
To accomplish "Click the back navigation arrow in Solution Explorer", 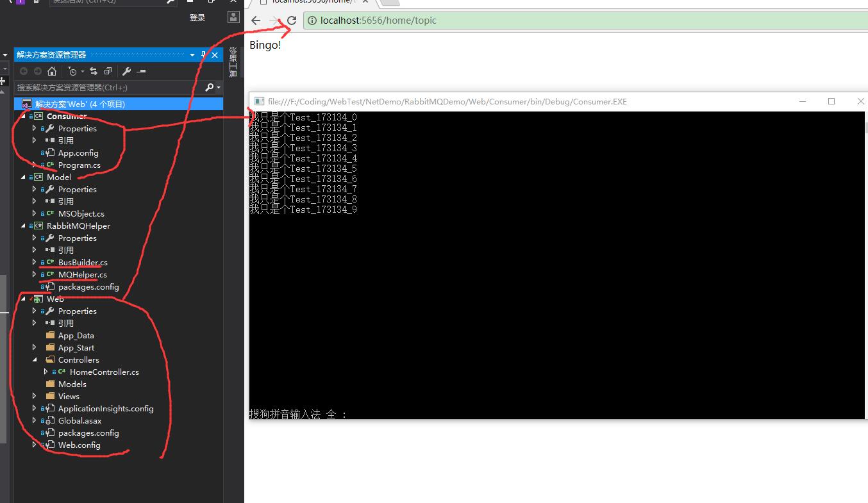I will pos(24,71).
